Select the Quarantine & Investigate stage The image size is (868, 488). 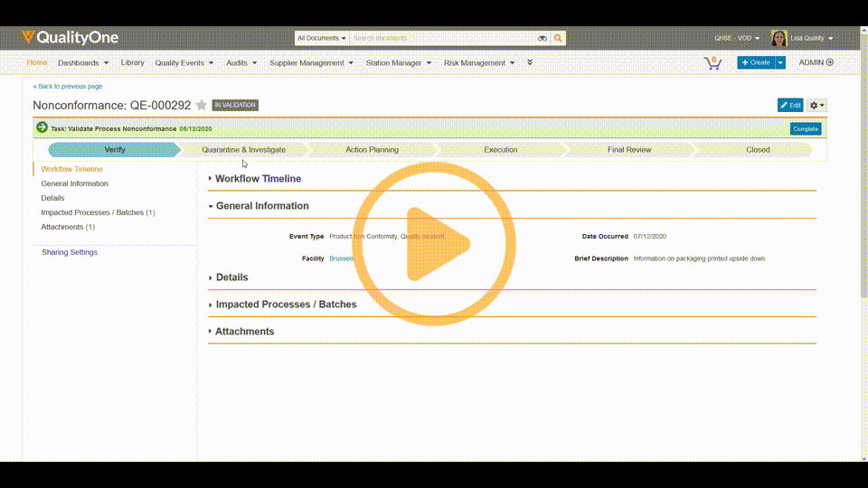[x=243, y=150]
